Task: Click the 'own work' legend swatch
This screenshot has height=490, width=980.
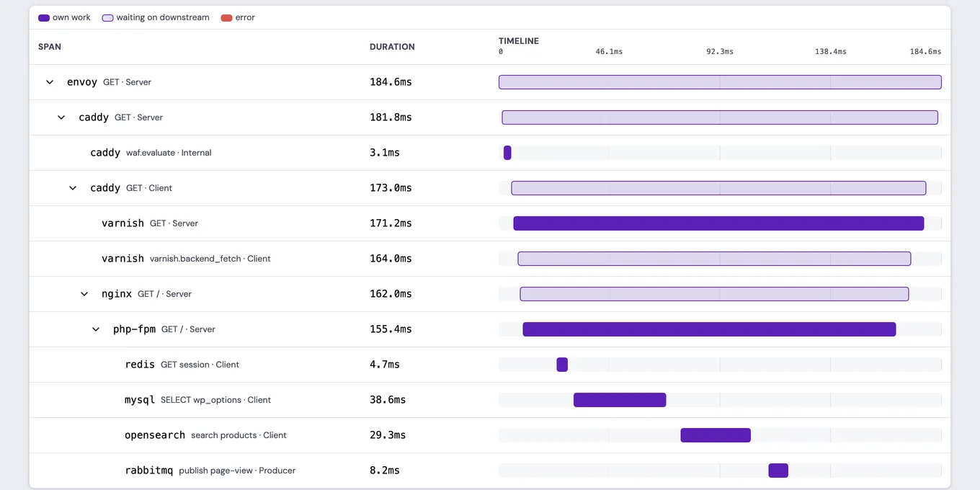Action: pyautogui.click(x=44, y=17)
